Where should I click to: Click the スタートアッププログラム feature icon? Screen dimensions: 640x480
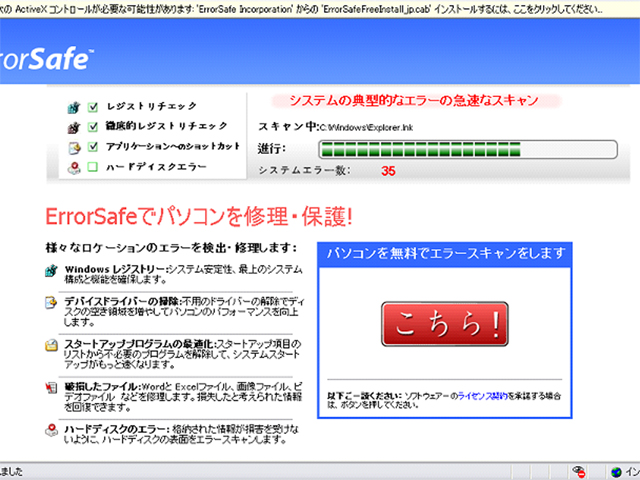(x=51, y=345)
